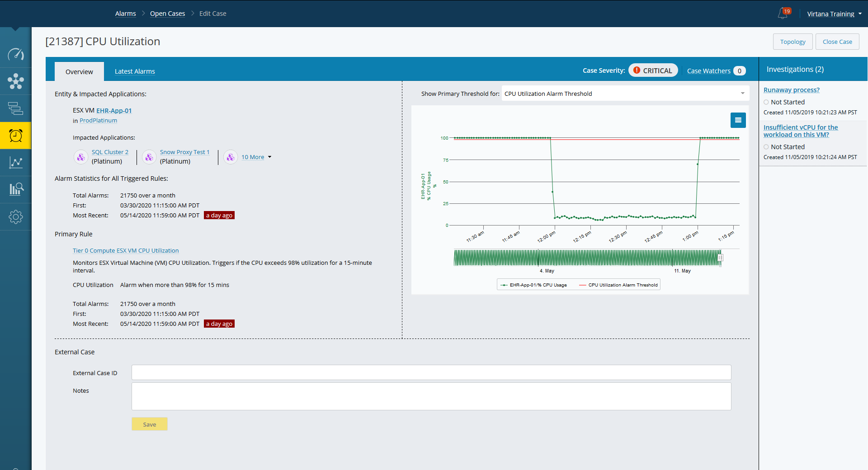Open Insufficient vCPU investigation link
Viewport: 868px width, 470px height.
tap(801, 131)
